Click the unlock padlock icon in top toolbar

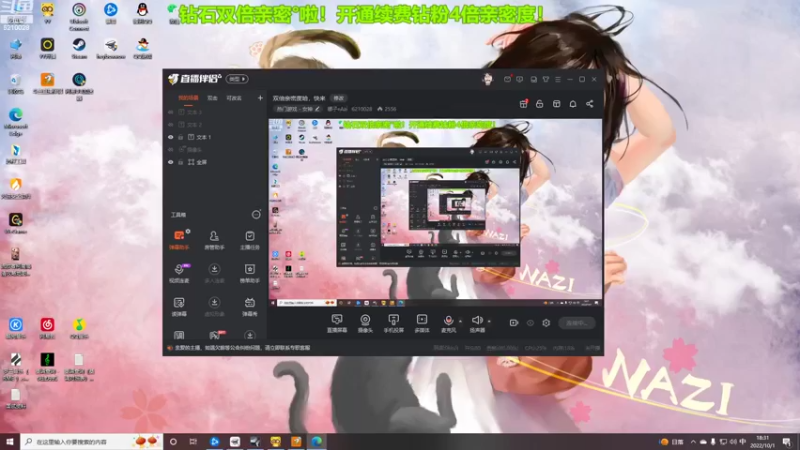point(540,104)
